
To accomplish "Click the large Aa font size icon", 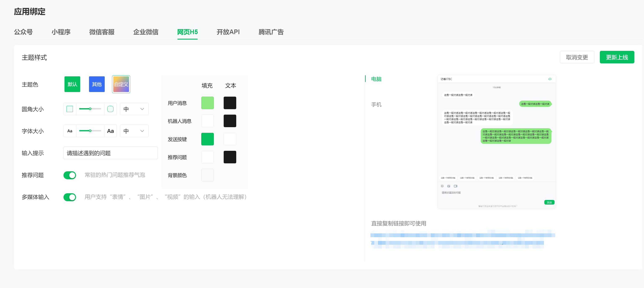I will (110, 131).
